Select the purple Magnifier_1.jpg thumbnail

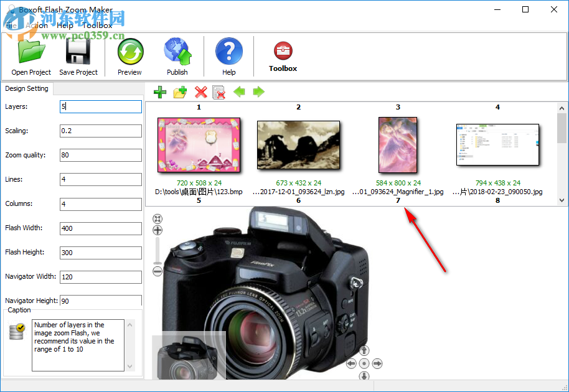(398, 144)
